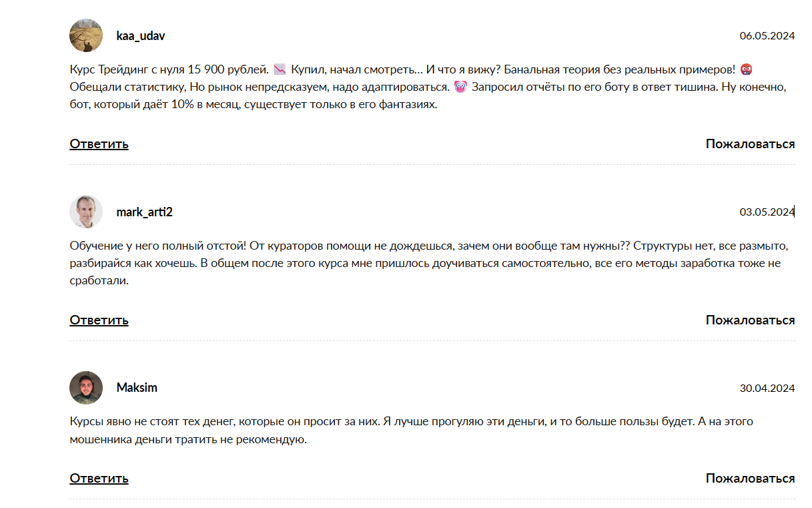Click the date 06.05.2024
The height and width of the screenshot is (508, 812).
tap(767, 36)
